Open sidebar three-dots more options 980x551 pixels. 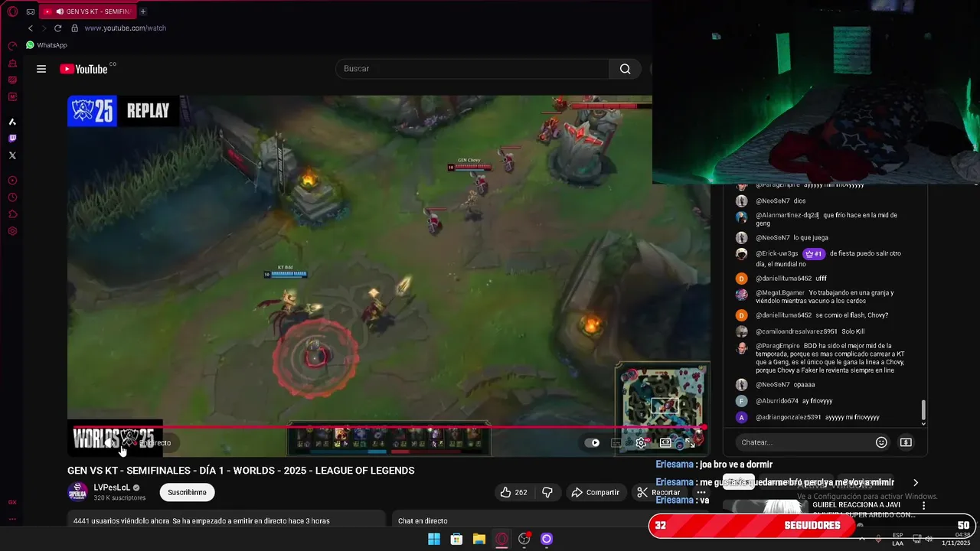pos(12,520)
